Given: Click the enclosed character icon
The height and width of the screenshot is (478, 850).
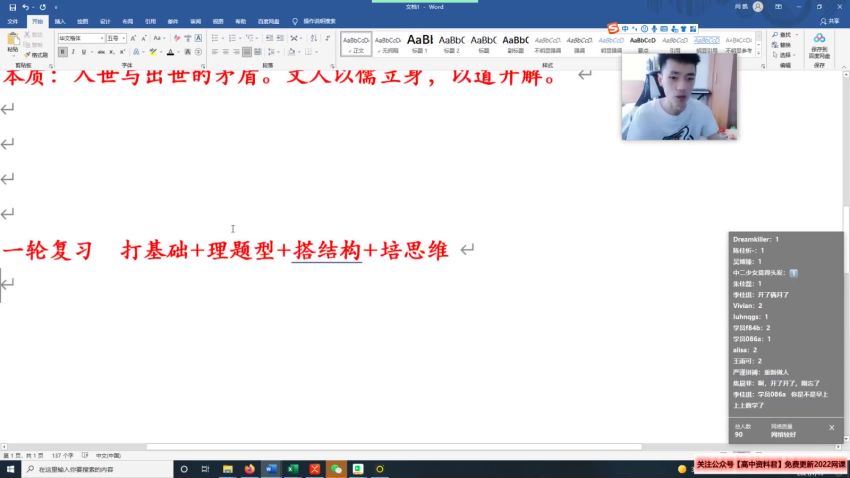Looking at the screenshot, I should (x=198, y=52).
